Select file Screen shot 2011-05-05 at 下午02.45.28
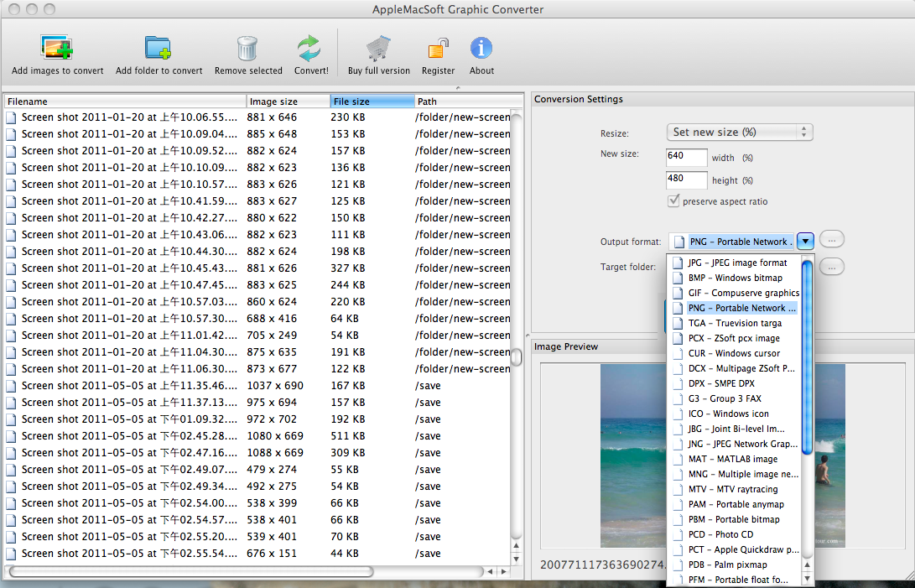915x588 pixels. pyautogui.click(x=257, y=436)
